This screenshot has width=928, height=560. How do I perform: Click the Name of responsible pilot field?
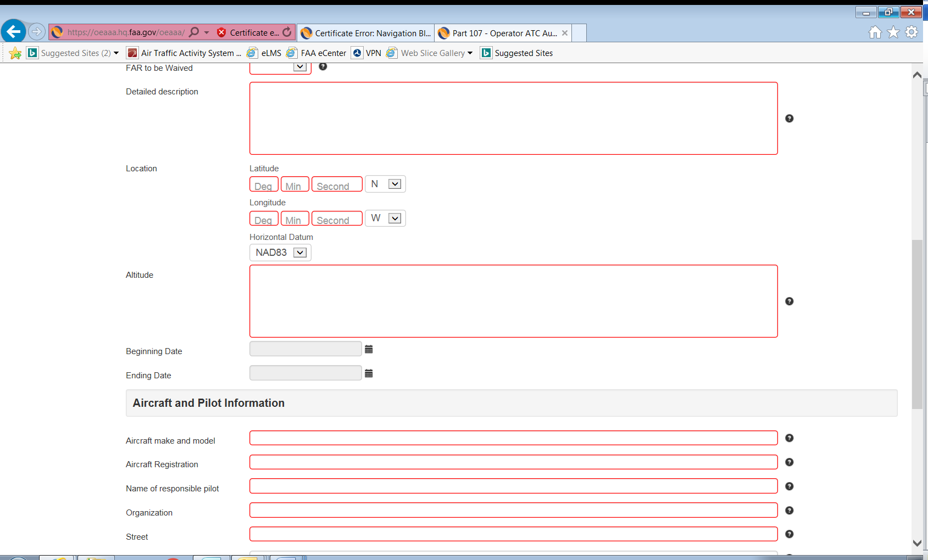(x=513, y=486)
